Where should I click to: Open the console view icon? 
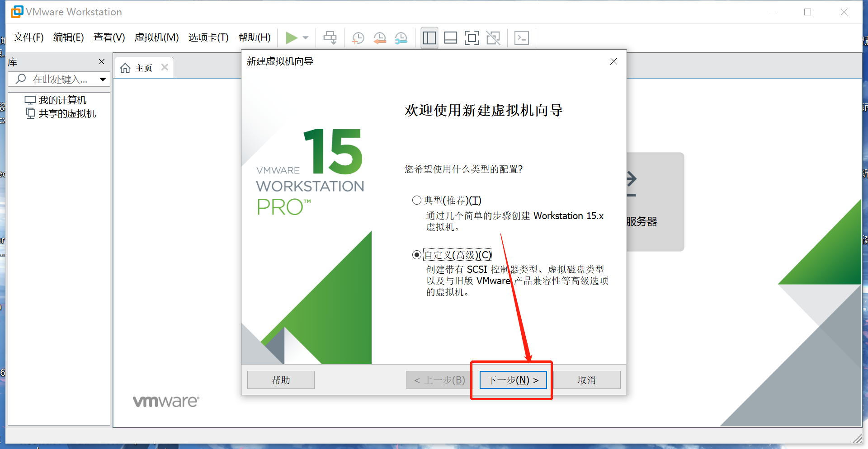pyautogui.click(x=522, y=38)
